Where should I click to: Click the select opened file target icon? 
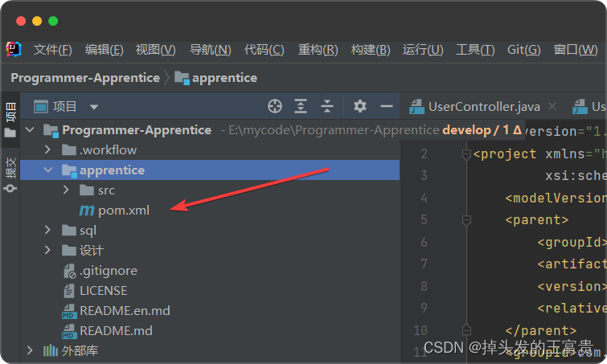click(275, 106)
